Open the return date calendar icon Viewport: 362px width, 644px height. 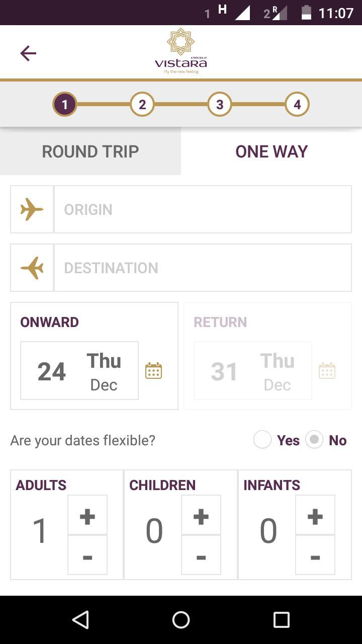tap(327, 371)
